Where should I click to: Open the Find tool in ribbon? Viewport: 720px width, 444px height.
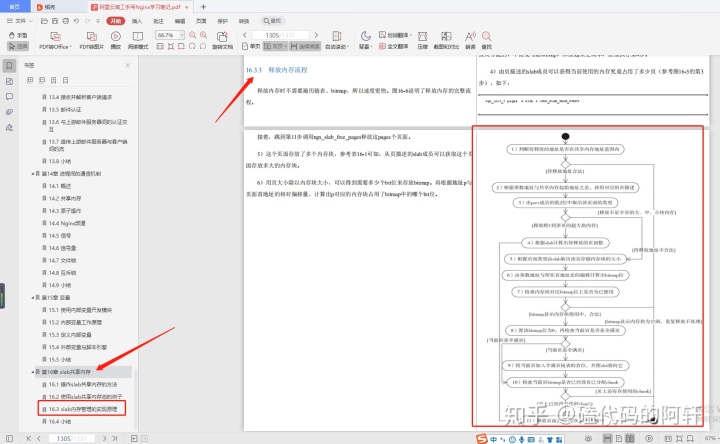pyautogui.click(x=487, y=40)
